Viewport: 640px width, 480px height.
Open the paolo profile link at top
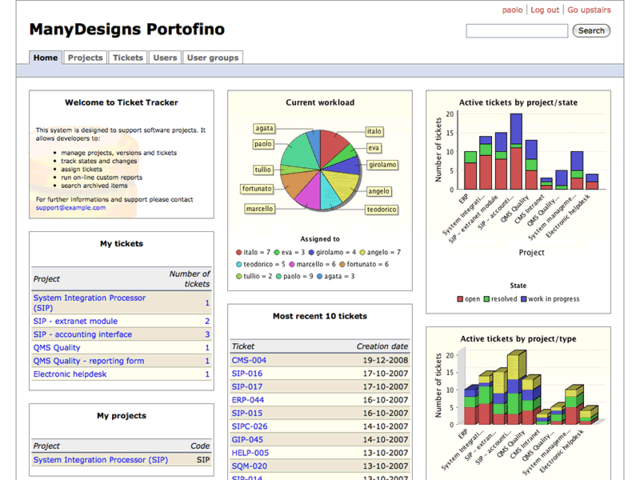click(x=512, y=10)
